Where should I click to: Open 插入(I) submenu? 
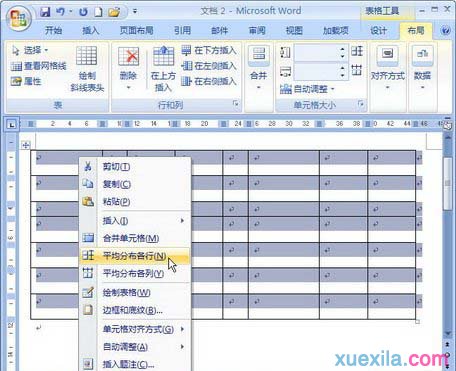click(x=135, y=221)
